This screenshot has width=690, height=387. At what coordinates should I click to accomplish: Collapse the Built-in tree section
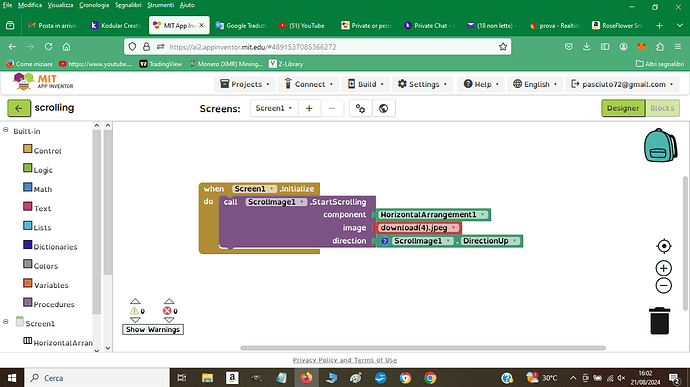click(6, 130)
